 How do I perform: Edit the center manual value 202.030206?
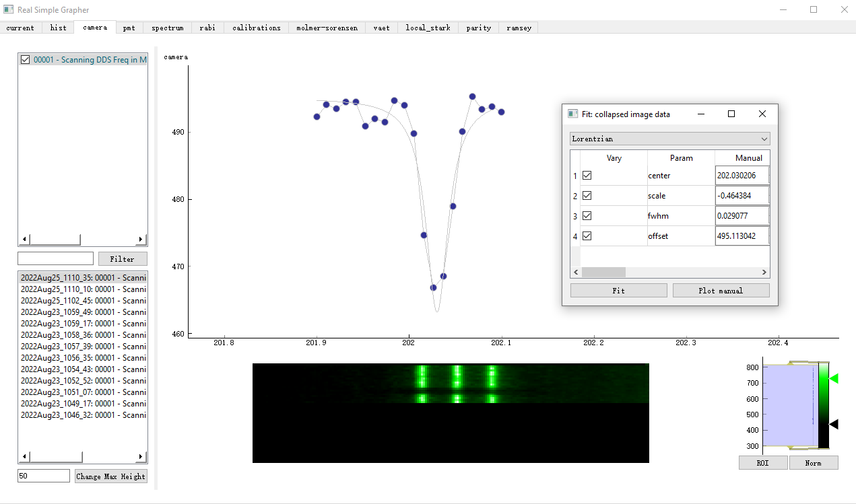tap(742, 176)
